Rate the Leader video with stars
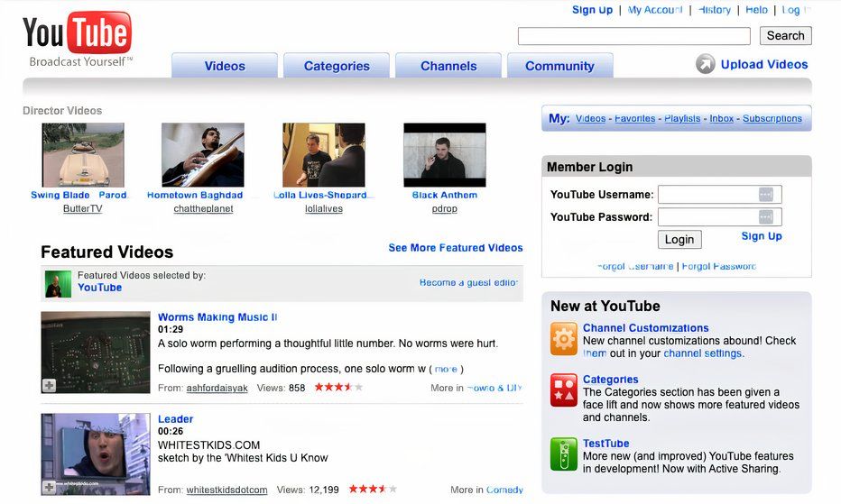Viewport: 841px width, 504px height. pos(373,489)
